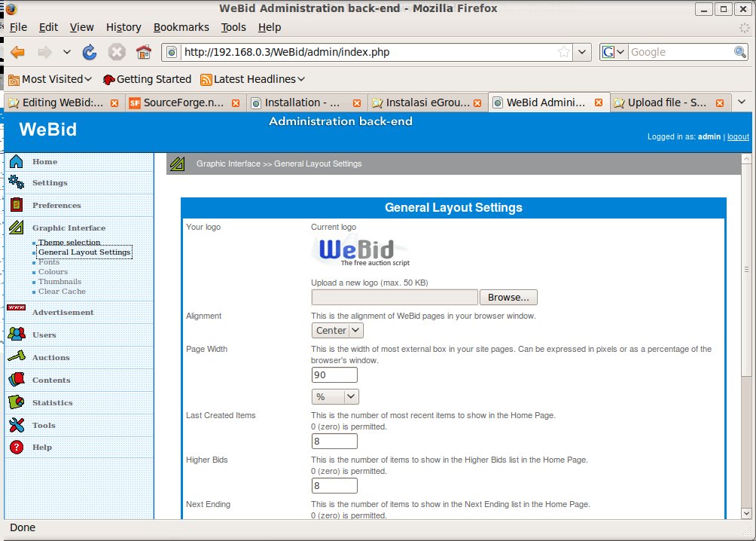Click the logo file path field
This screenshot has width=756, height=541.
[x=395, y=298]
